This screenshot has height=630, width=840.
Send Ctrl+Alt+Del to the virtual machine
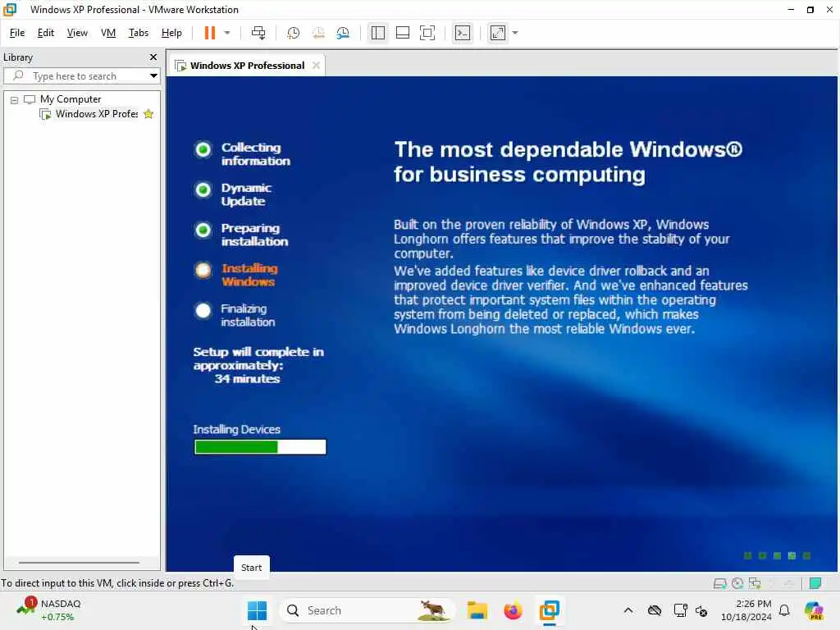click(x=258, y=33)
